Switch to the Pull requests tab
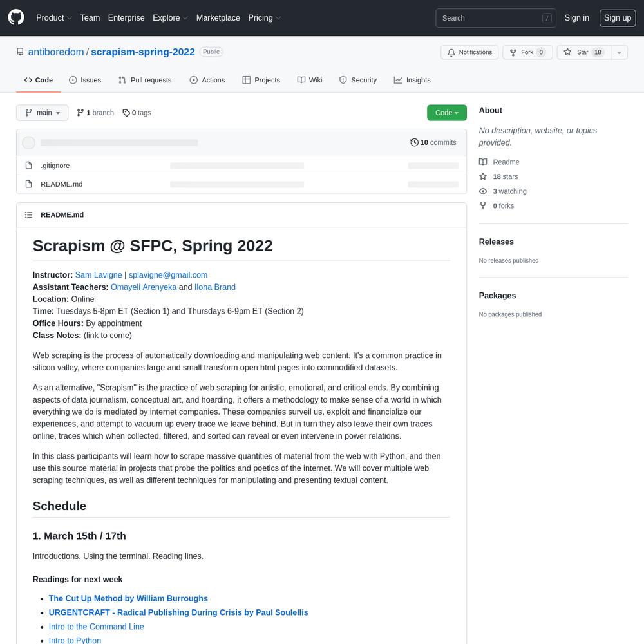 tap(145, 80)
